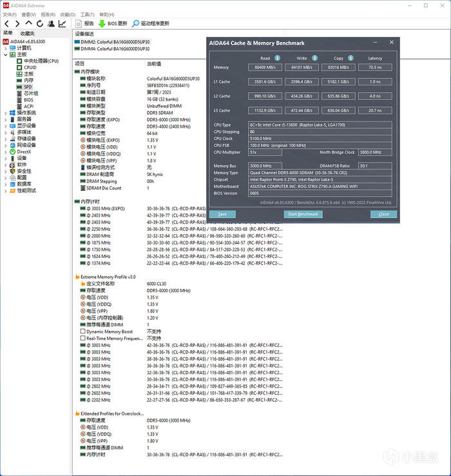Screen dimensions: 451x476
Task: Expand the 数据库 tree node
Action: point(5,184)
